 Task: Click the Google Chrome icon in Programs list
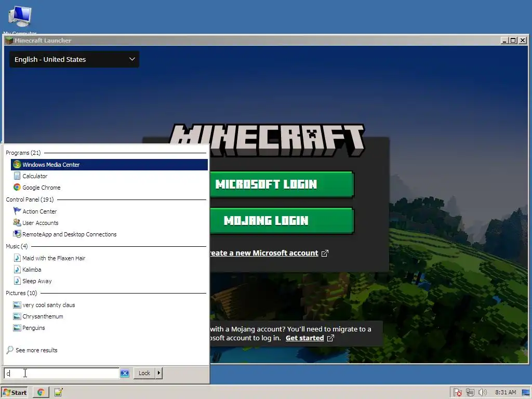tap(17, 187)
